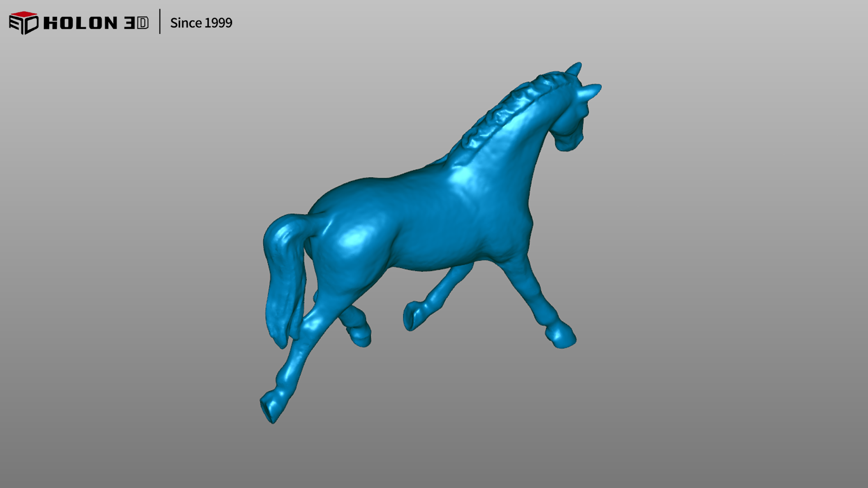This screenshot has height=488, width=868.
Task: Click the tucked rear leg hoof under the belly
Action: click(x=360, y=337)
